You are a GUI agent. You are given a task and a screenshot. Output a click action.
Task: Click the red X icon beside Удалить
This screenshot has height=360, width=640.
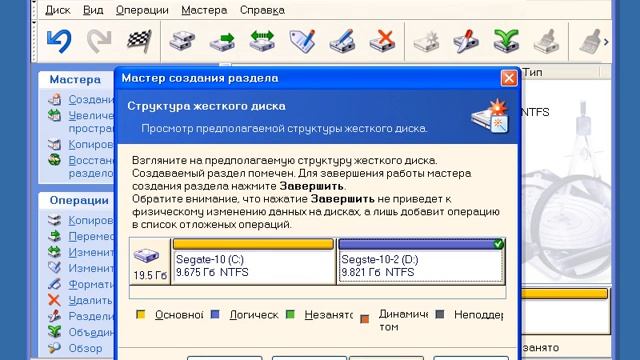[54, 300]
